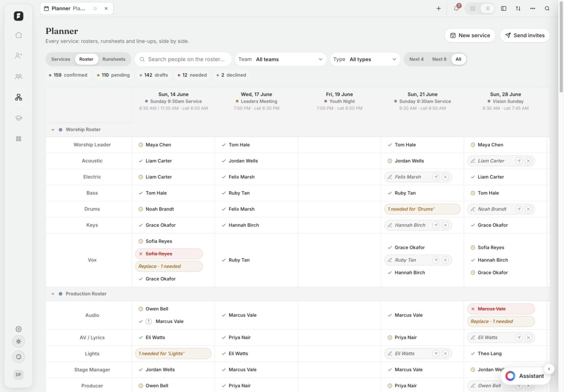This screenshot has height=392, width=564.
Task: Remove Hannah Birch draft on 21 June
Action: [x=445, y=225]
